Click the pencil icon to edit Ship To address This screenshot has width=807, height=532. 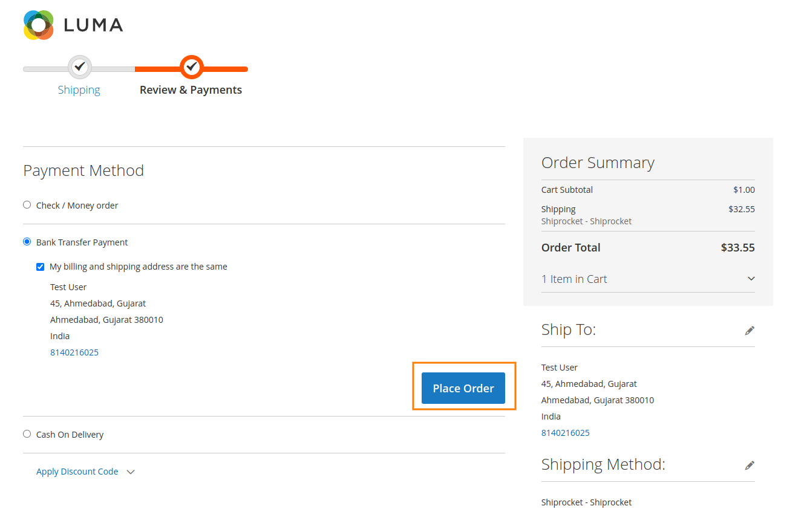pos(750,330)
